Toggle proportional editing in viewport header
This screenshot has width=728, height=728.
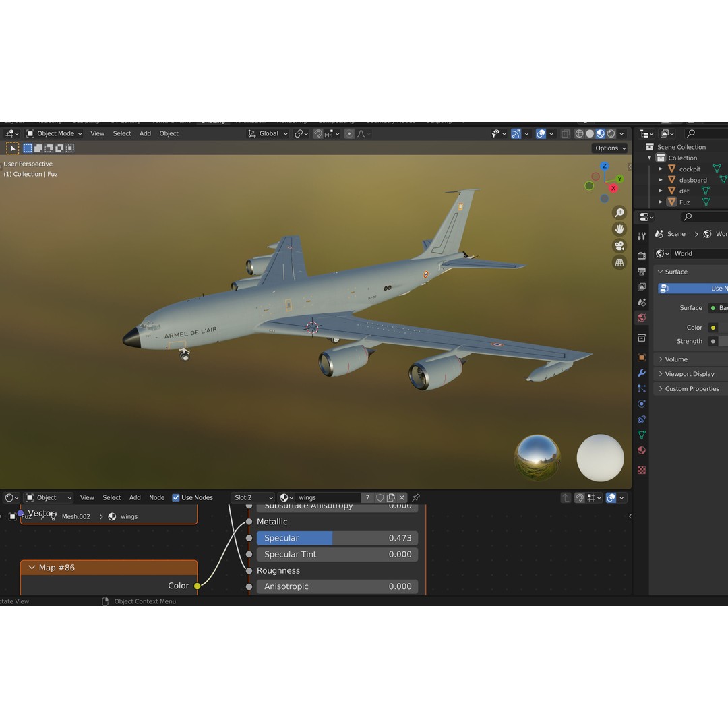pyautogui.click(x=349, y=133)
